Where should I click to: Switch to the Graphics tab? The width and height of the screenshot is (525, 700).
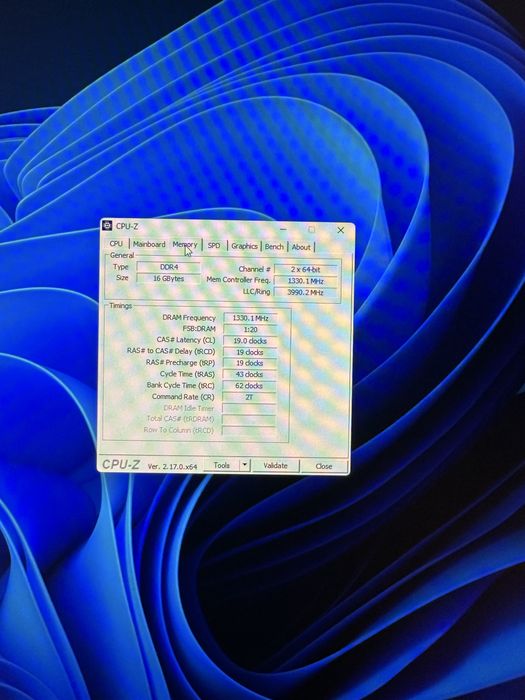point(244,246)
